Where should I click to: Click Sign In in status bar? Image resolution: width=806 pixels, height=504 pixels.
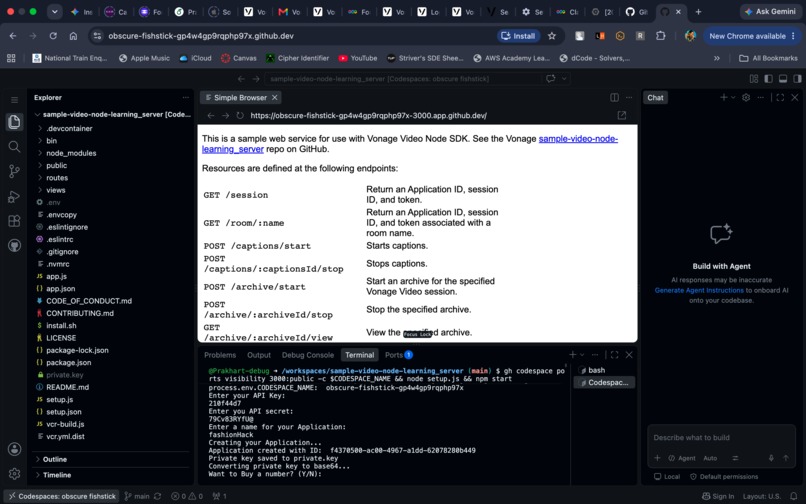click(718, 496)
